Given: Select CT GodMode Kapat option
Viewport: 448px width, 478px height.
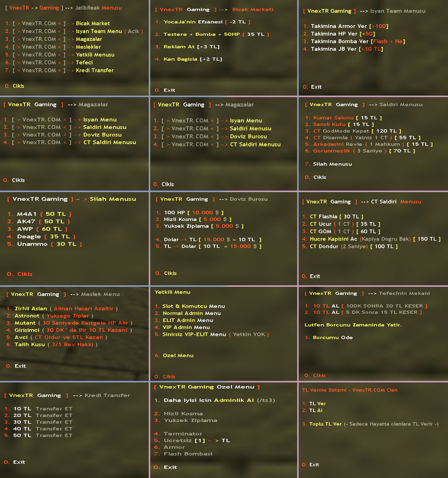Looking at the screenshot, I should (x=353, y=131).
